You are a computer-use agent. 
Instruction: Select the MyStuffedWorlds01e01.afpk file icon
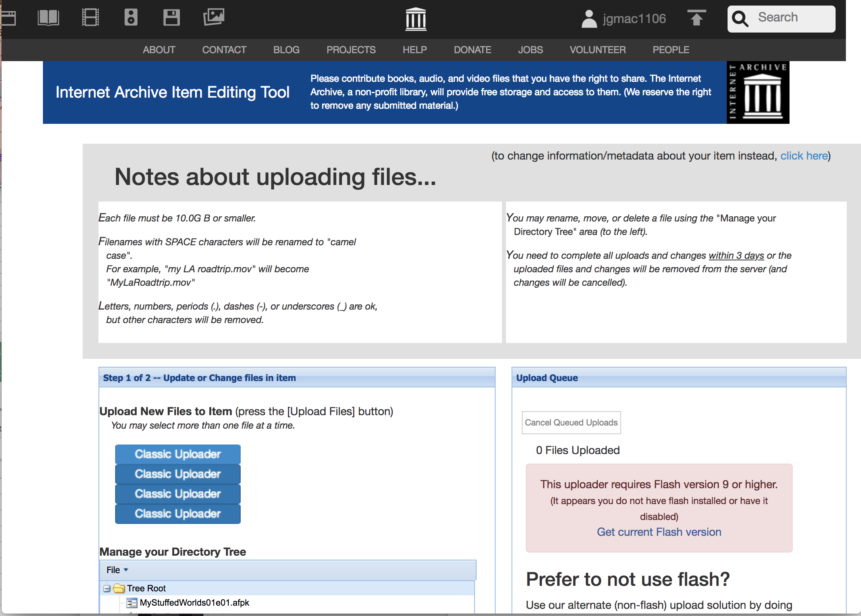point(132,603)
